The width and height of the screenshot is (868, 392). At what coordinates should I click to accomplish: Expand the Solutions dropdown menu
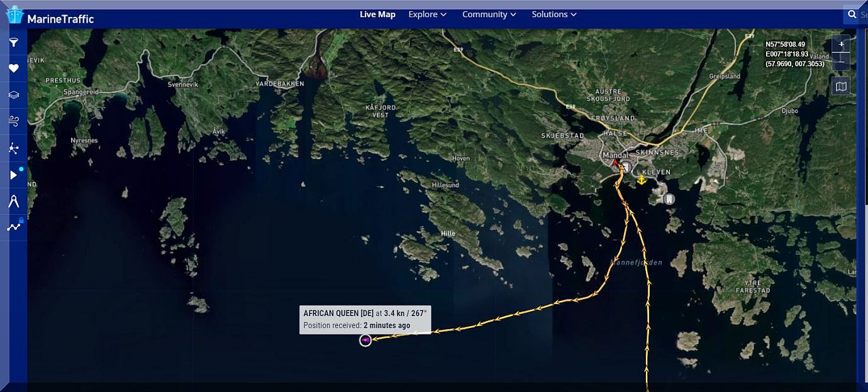click(554, 14)
